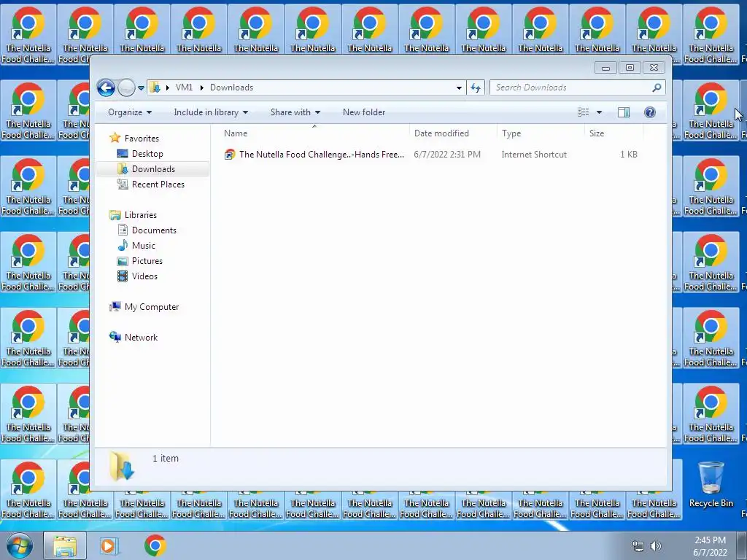This screenshot has height=560, width=747.
Task: Open Google Chrome from the taskbar
Action: 155,545
